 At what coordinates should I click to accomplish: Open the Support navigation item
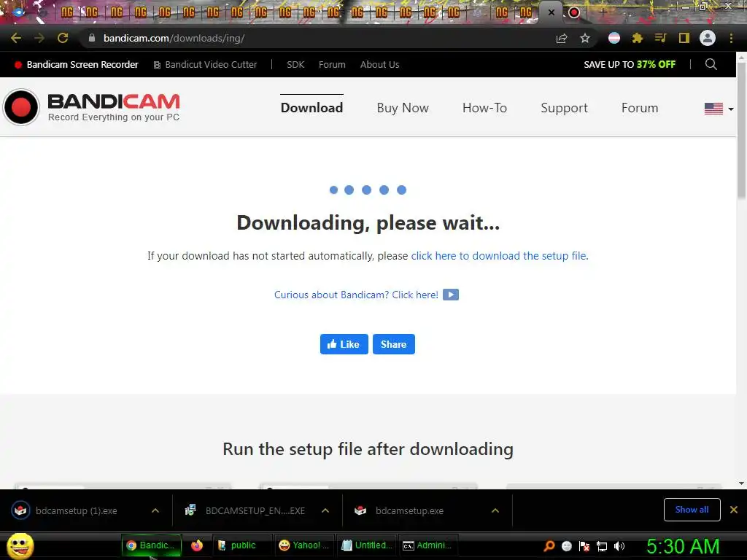pos(564,108)
